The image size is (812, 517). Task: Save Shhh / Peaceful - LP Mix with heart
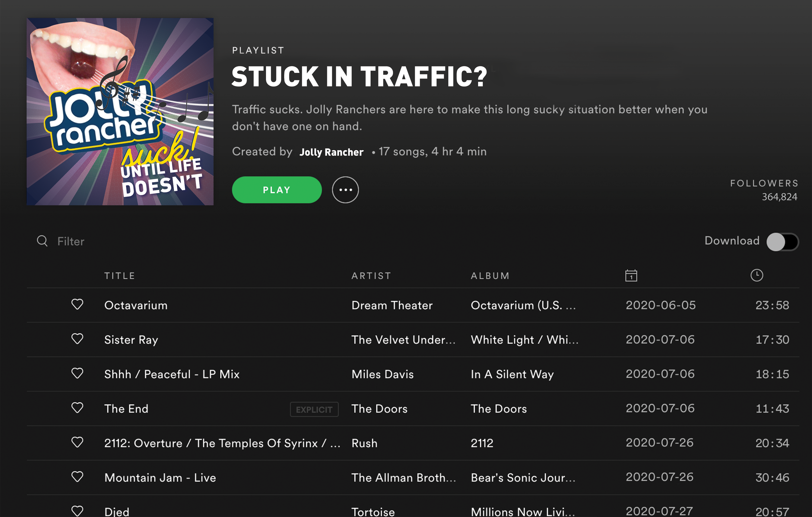(77, 373)
